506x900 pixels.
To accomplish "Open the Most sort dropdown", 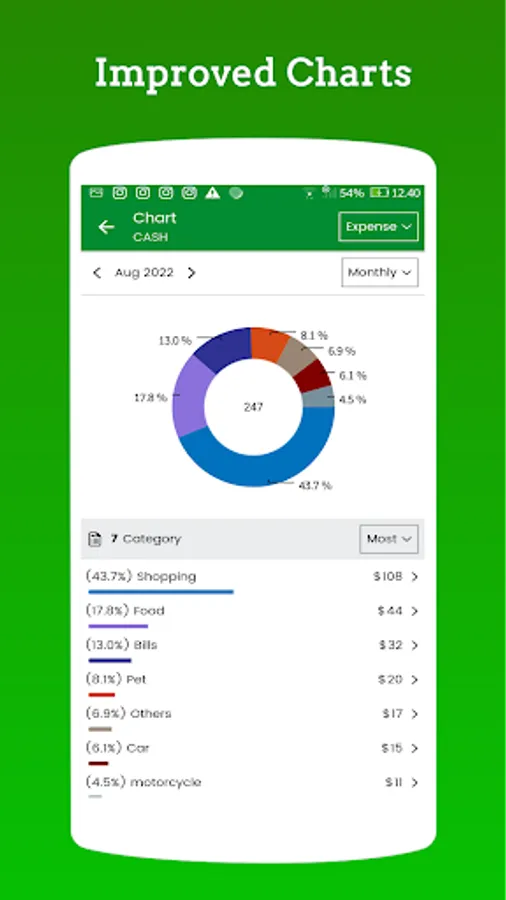I will coord(389,539).
